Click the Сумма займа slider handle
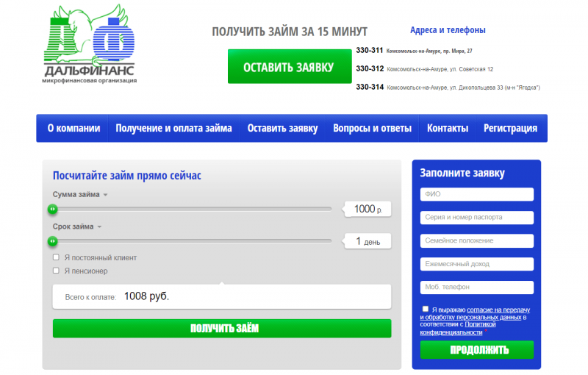588x375 pixels. coord(53,209)
